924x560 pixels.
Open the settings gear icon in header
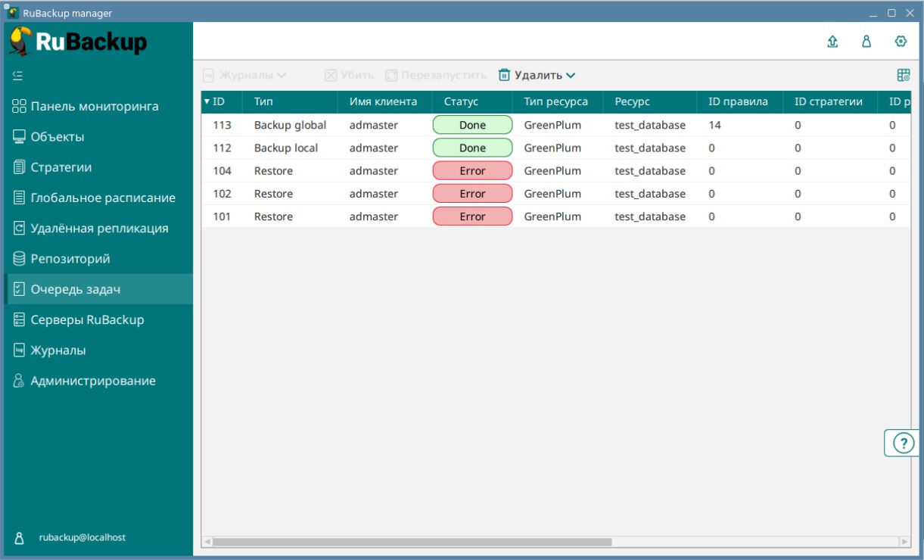click(901, 42)
